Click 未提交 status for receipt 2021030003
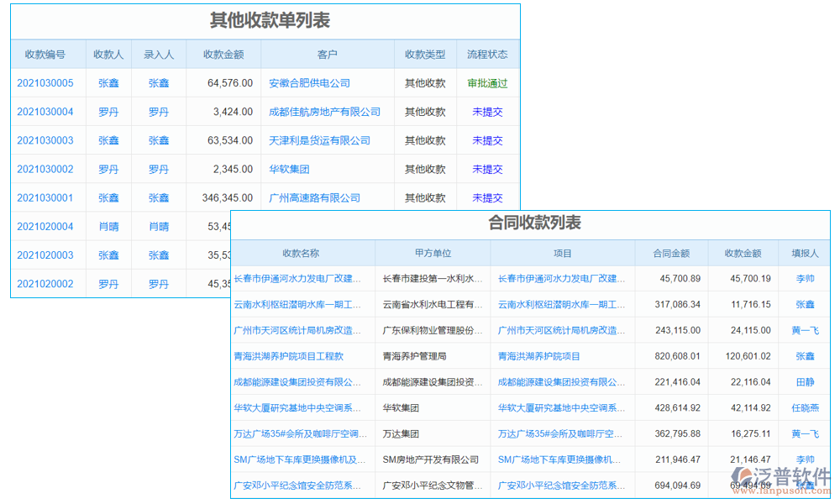This screenshot has width=840, height=504. pyautogui.click(x=487, y=140)
